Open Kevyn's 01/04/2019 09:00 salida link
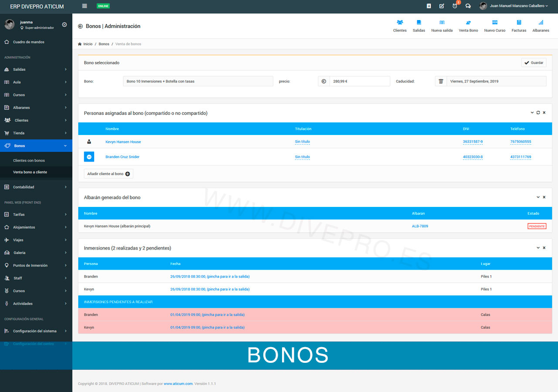558x392 pixels. tap(207, 327)
